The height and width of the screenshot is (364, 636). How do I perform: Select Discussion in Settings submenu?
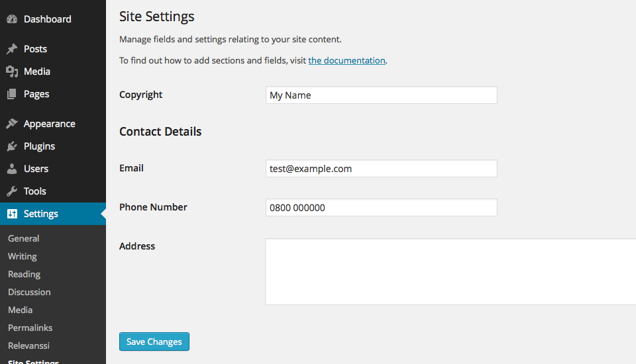[x=29, y=292]
